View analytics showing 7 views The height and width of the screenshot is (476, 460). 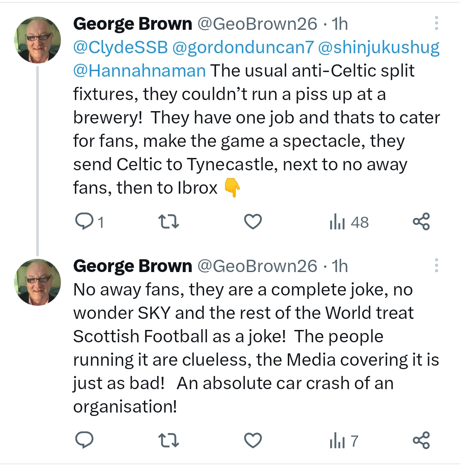coord(344,441)
